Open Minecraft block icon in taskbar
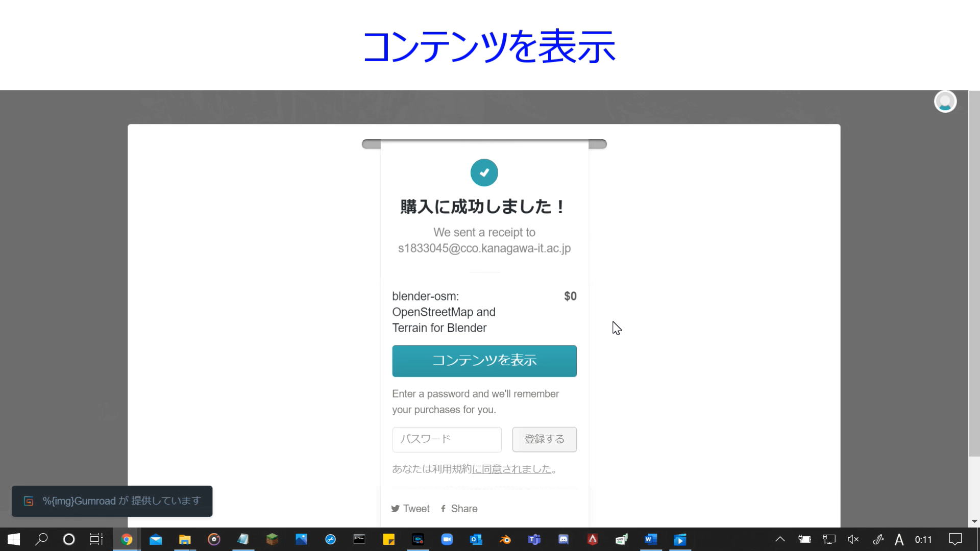 click(x=272, y=539)
